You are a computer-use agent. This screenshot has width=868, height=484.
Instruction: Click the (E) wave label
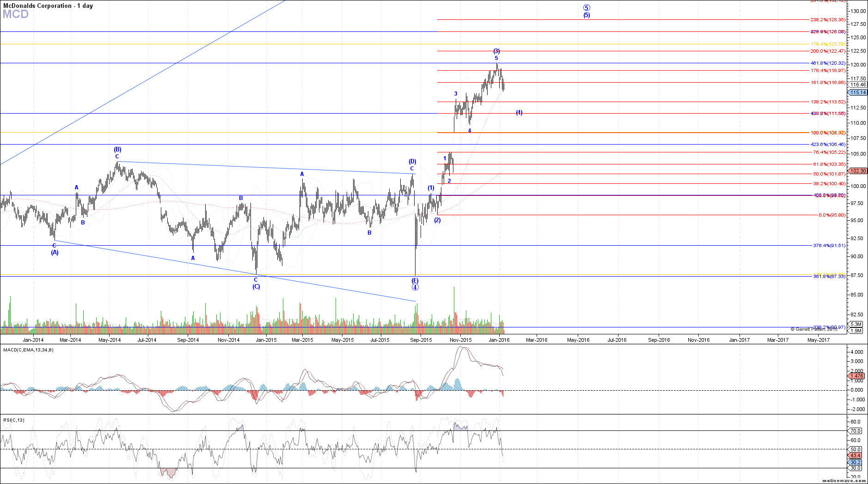[415, 280]
